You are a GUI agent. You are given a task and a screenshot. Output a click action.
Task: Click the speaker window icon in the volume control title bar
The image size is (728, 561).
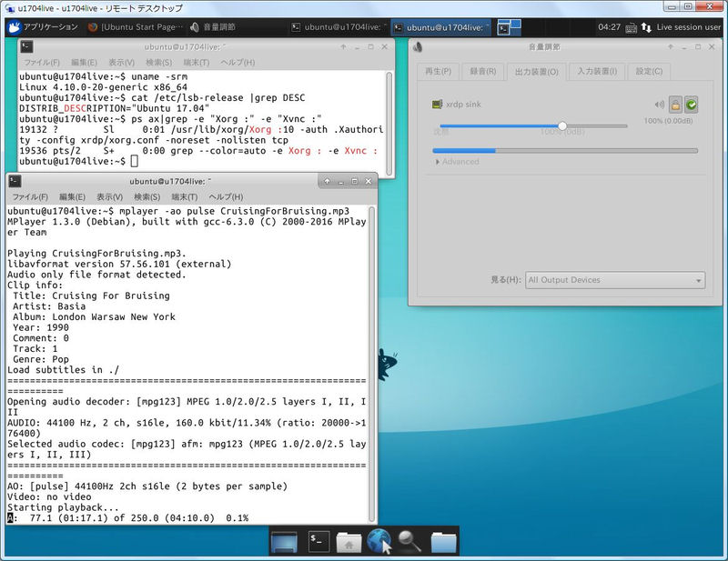418,47
